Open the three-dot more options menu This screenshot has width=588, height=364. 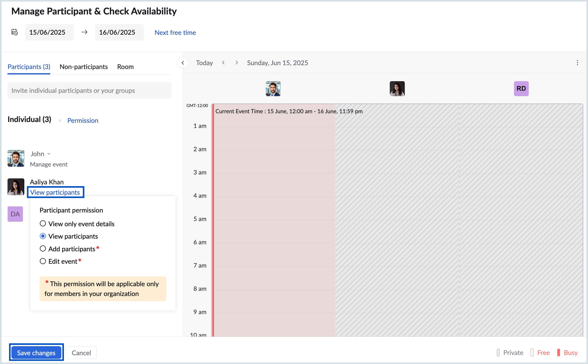[x=577, y=63]
